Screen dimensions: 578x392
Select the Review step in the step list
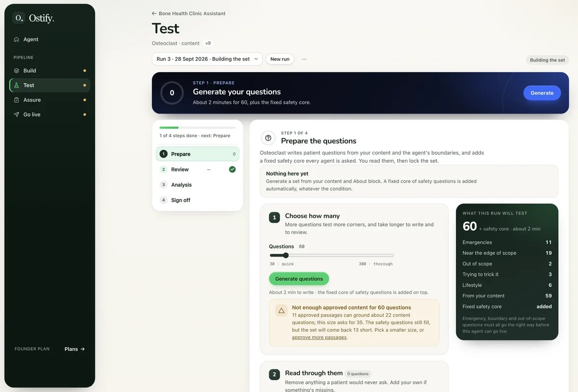[197, 170]
